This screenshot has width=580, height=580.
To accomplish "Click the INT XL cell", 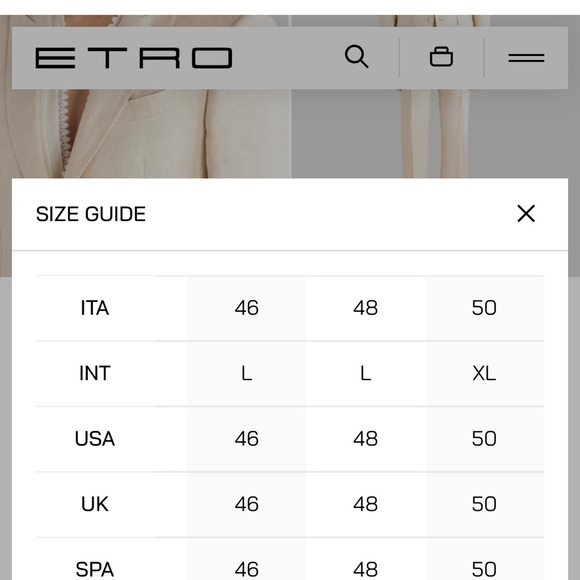I will coord(484,373).
